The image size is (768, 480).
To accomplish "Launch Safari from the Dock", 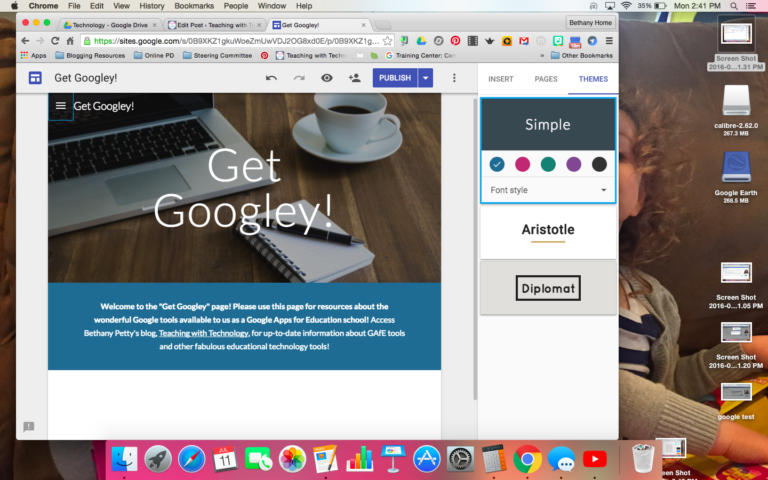I will point(192,459).
